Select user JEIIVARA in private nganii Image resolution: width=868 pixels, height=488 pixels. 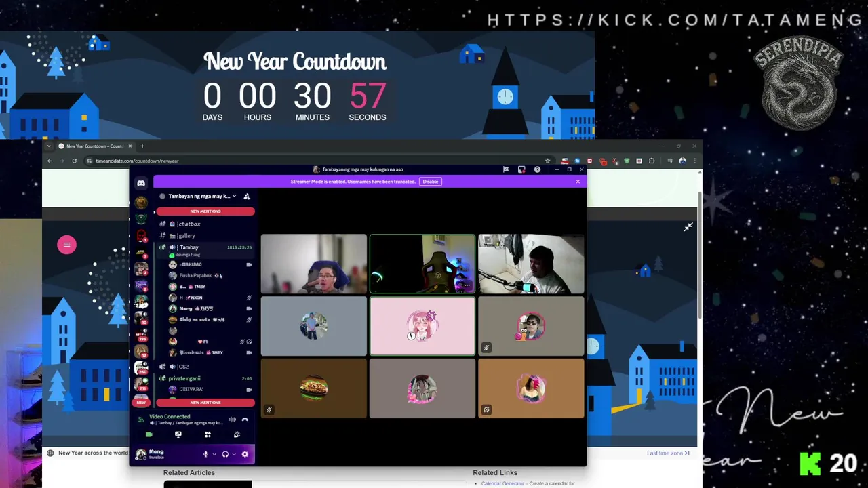point(210,390)
